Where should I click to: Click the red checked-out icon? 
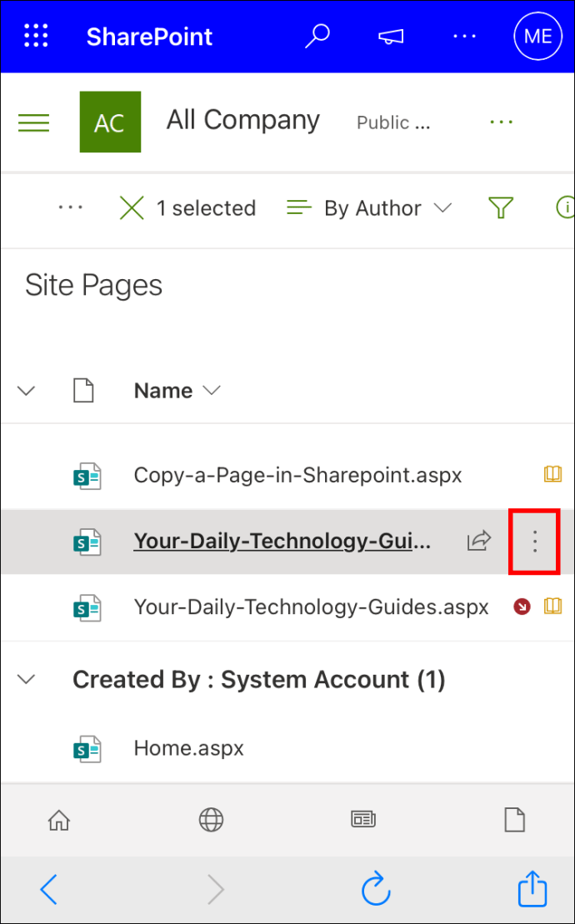[x=522, y=607]
